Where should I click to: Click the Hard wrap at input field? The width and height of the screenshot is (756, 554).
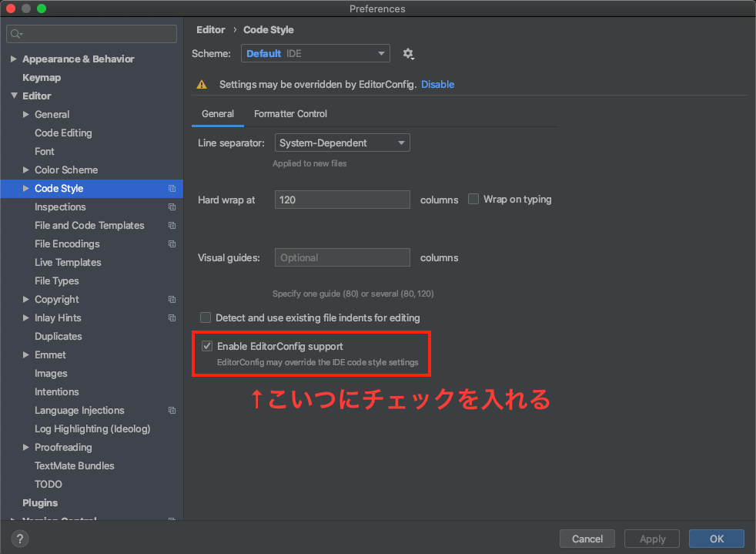click(x=342, y=199)
